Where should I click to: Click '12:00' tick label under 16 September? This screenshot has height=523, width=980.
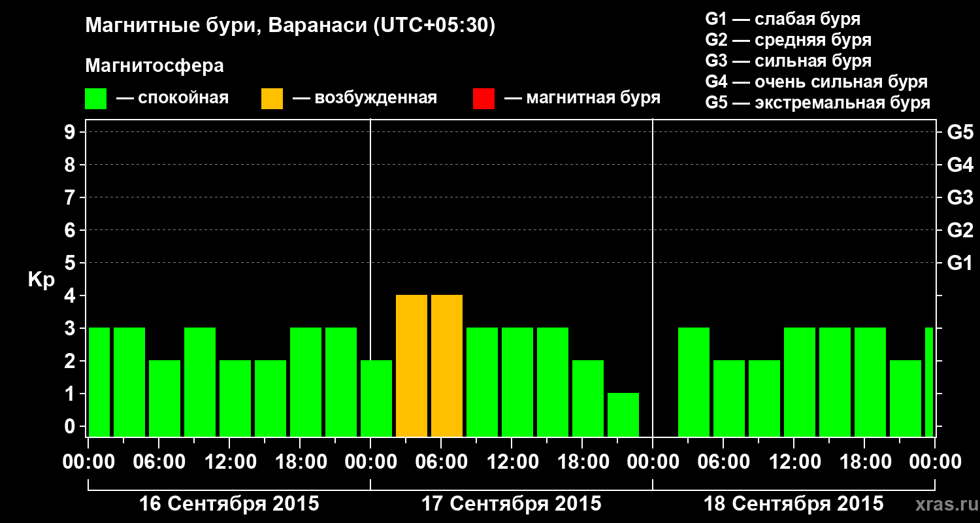229,462
